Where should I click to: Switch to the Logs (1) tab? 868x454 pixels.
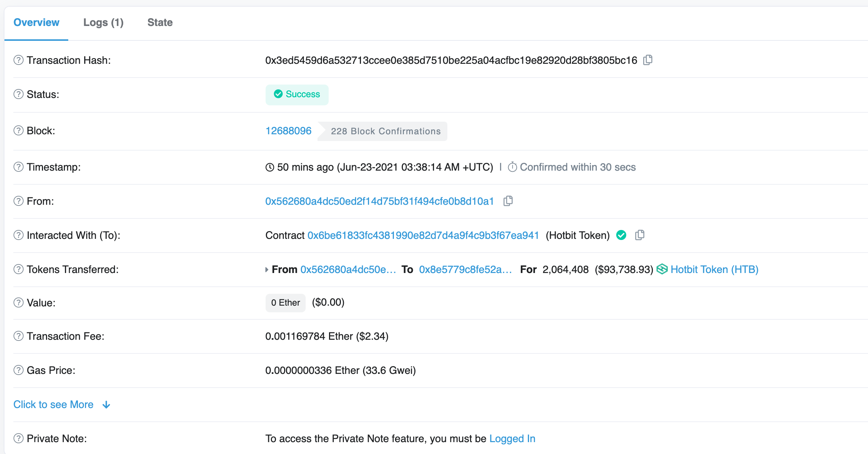[103, 22]
